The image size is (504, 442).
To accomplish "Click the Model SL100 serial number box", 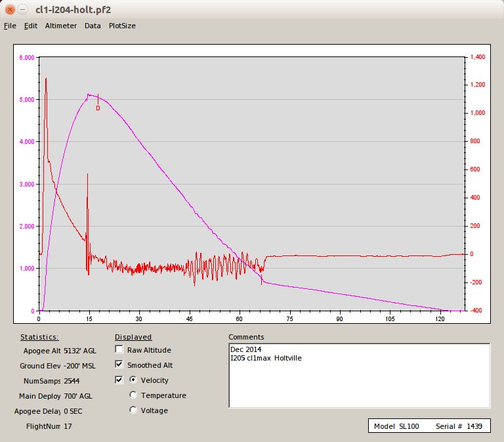I will click(x=428, y=426).
